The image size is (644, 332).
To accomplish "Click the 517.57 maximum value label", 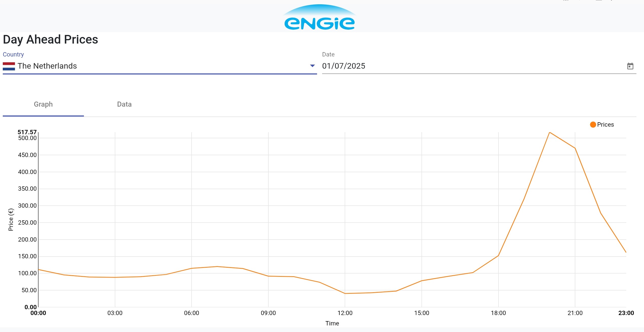I will [27, 132].
